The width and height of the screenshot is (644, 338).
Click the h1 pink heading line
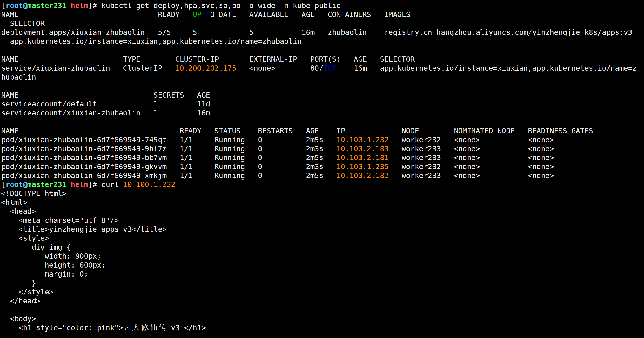[112, 328]
